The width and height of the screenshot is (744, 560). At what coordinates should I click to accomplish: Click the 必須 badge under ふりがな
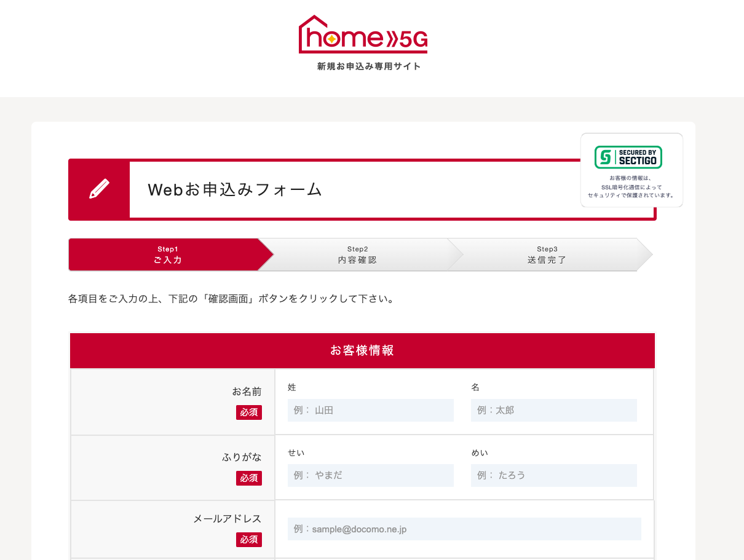pos(249,478)
